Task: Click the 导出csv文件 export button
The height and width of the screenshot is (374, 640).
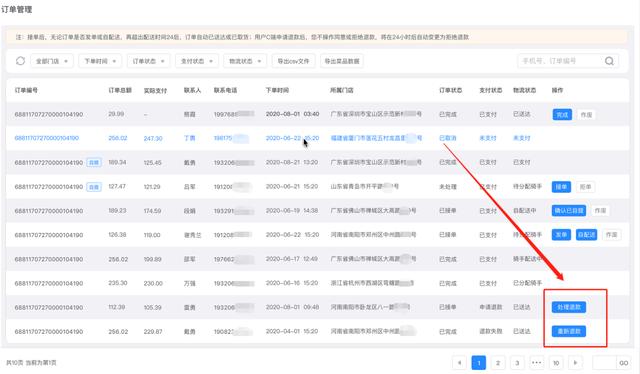Action: (293, 61)
